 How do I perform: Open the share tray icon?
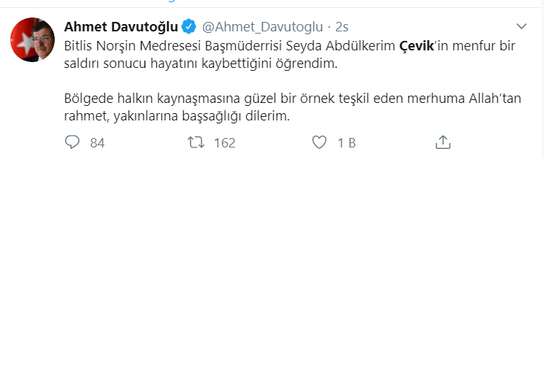click(442, 142)
